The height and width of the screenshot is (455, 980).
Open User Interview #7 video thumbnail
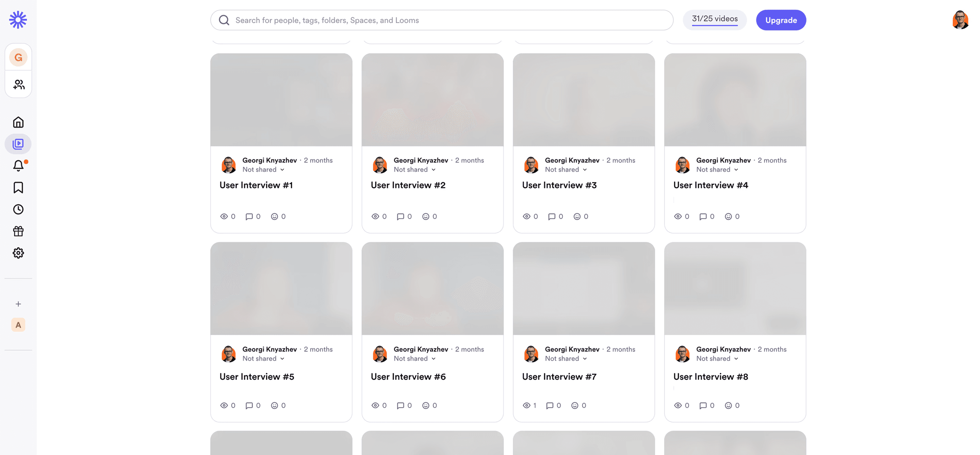coord(584,288)
